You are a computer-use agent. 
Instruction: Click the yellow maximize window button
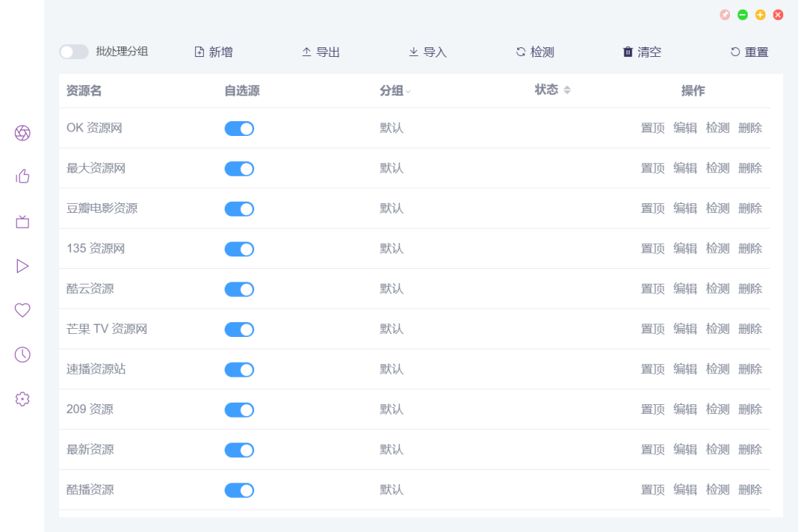[760, 15]
